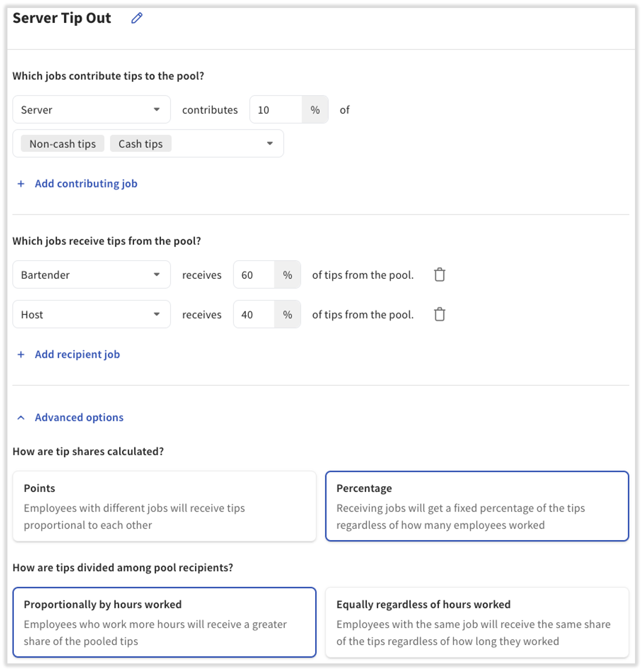Click the Add recipient job link
This screenshot has height=672, width=643.
coord(77,354)
